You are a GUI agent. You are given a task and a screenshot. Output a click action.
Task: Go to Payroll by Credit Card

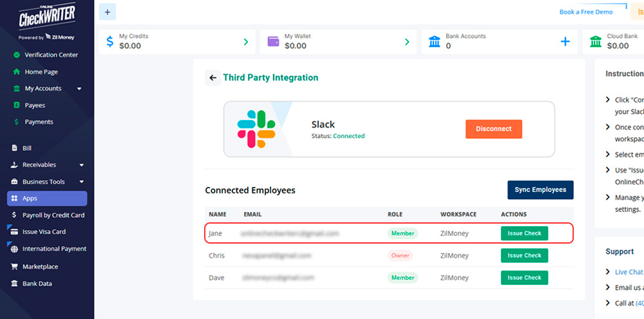click(53, 215)
